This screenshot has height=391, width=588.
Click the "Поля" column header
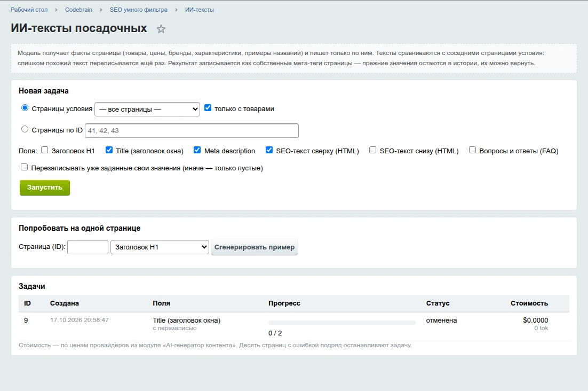pyautogui.click(x=161, y=303)
